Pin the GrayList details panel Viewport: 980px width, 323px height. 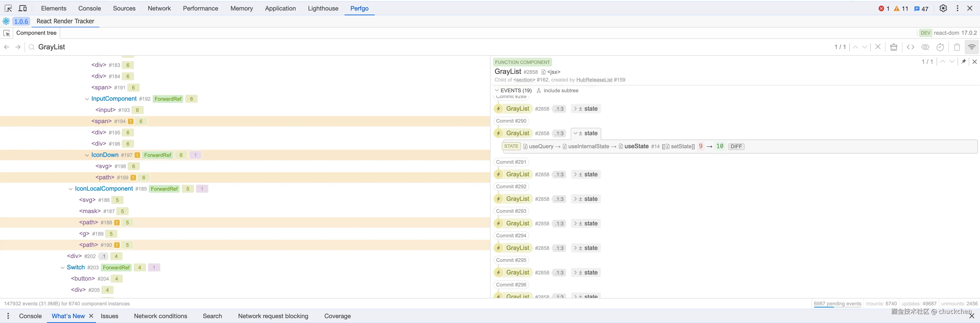pos(964,61)
